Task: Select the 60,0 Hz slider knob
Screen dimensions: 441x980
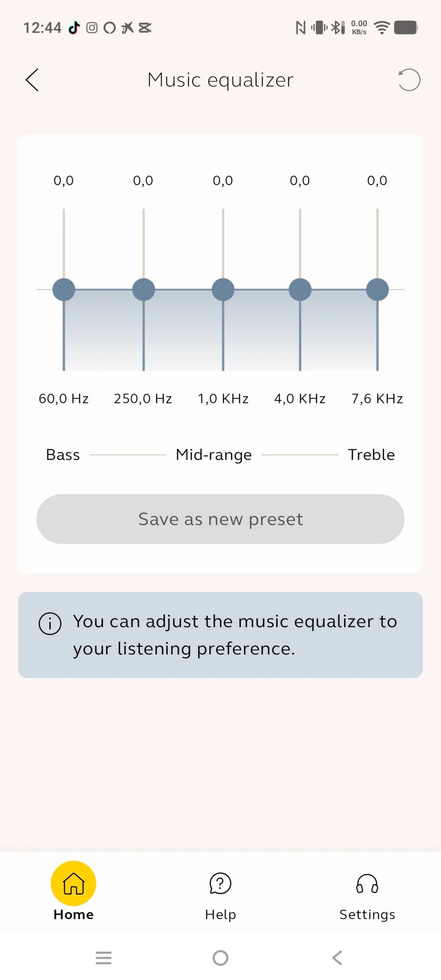Action: click(64, 290)
